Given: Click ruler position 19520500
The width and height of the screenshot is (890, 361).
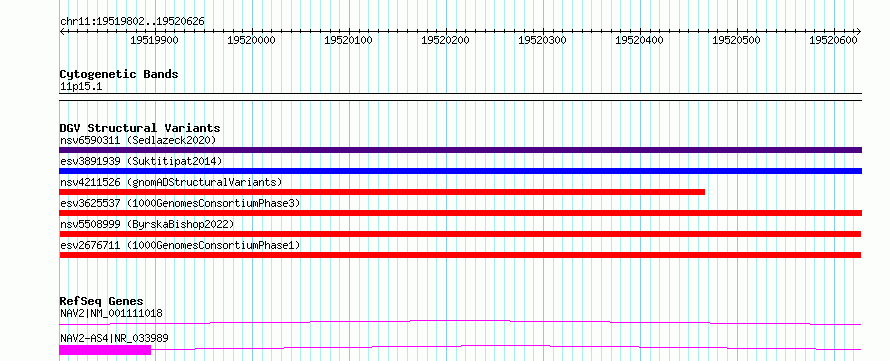Looking at the screenshot, I should [736, 40].
